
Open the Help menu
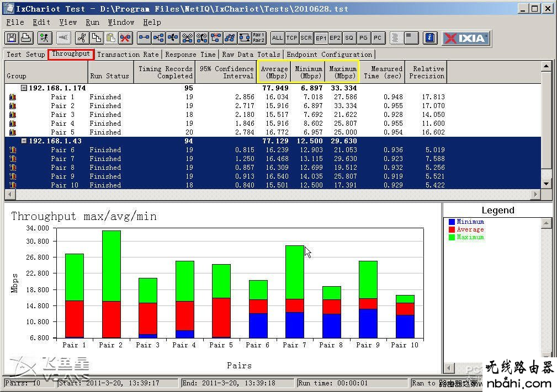[x=152, y=23]
